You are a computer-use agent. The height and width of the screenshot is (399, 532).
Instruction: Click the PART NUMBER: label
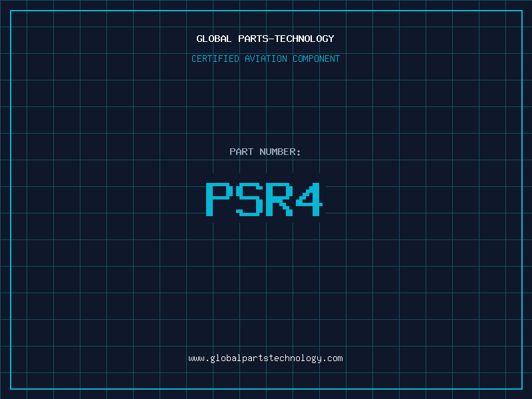tap(265, 152)
